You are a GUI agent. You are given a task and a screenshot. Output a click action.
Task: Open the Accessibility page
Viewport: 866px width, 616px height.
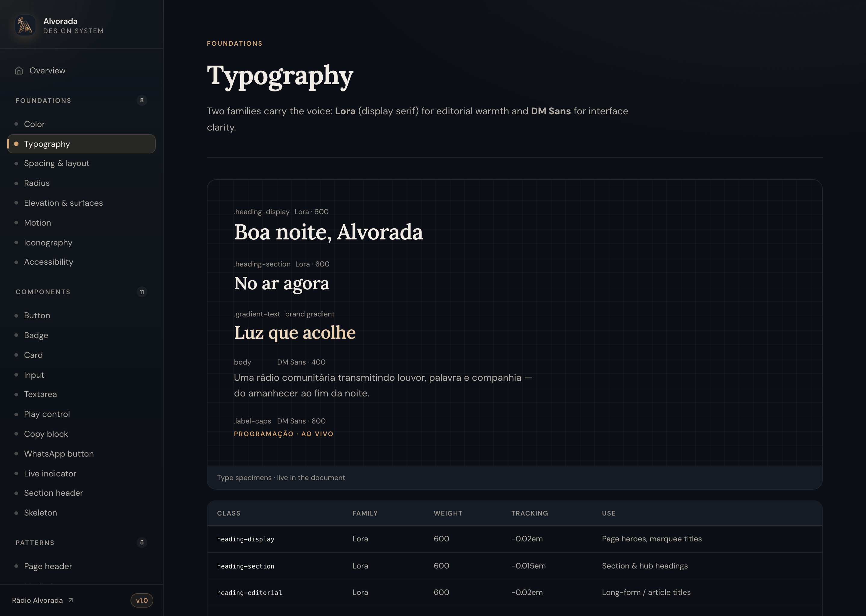(x=81, y=262)
